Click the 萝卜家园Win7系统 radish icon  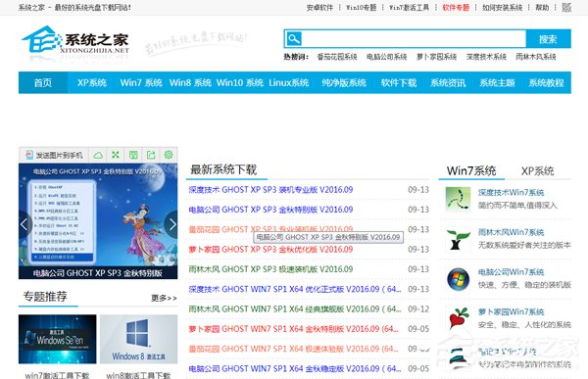tap(458, 318)
